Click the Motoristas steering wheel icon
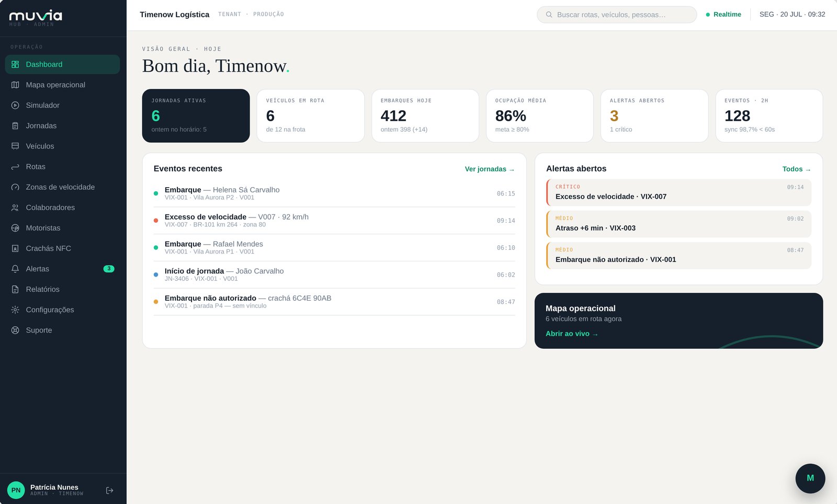The width and height of the screenshot is (837, 504). [15, 228]
